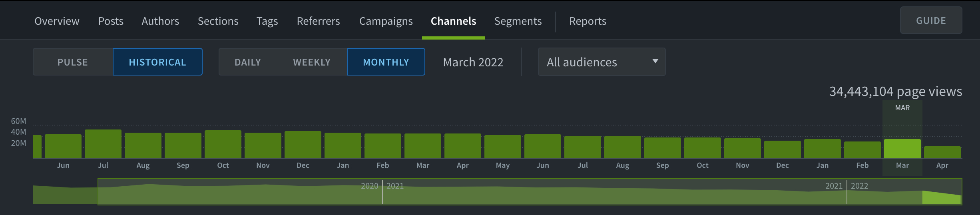Click the 34,443,104 page views total
This screenshot has height=215, width=980.
point(896,92)
